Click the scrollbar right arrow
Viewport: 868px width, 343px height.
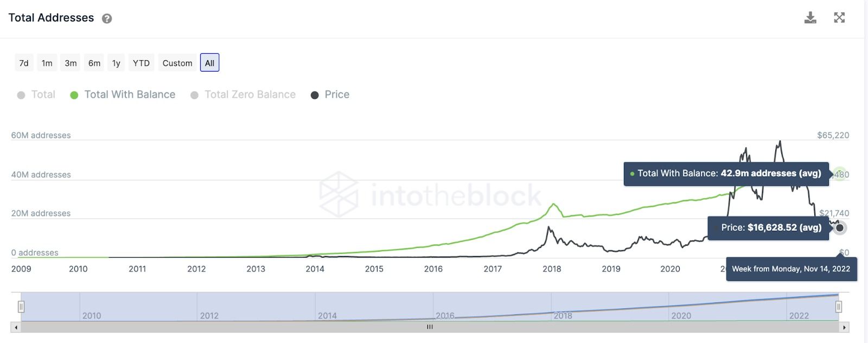point(844,327)
